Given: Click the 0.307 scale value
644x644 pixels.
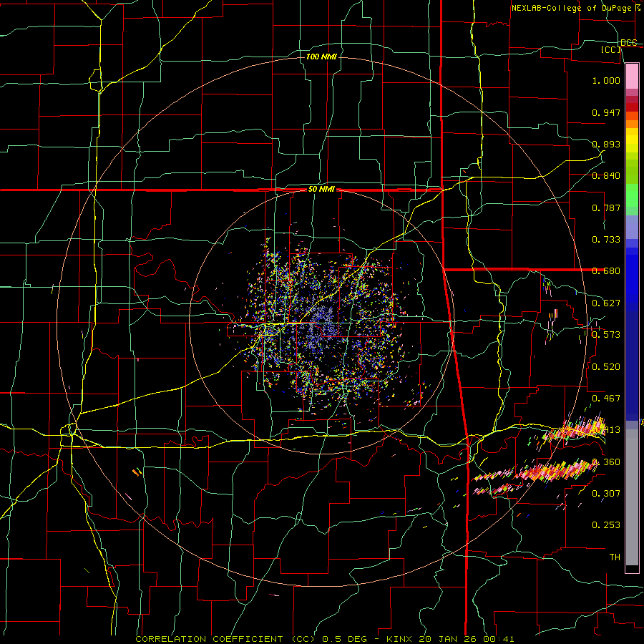Looking at the screenshot, I should tap(606, 494).
